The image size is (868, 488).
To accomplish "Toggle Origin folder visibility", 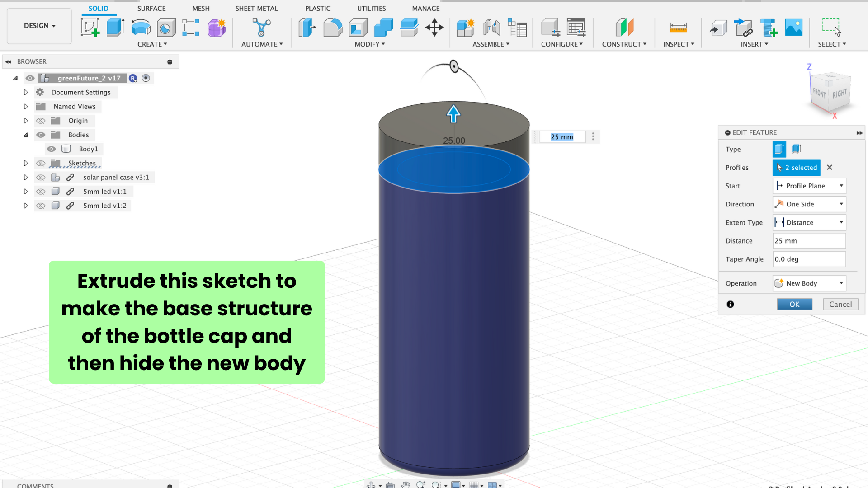I will pyautogui.click(x=41, y=121).
